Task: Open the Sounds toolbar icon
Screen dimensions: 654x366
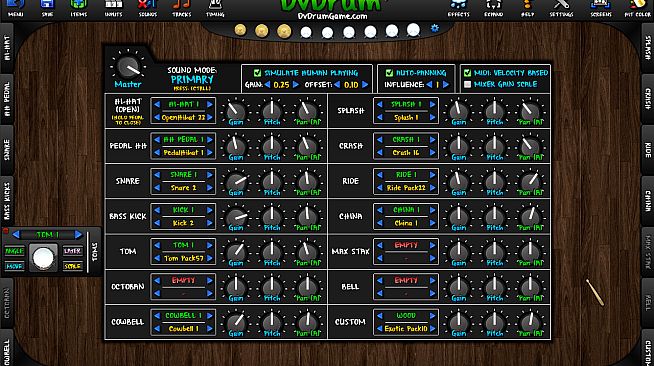Action: pos(148,8)
